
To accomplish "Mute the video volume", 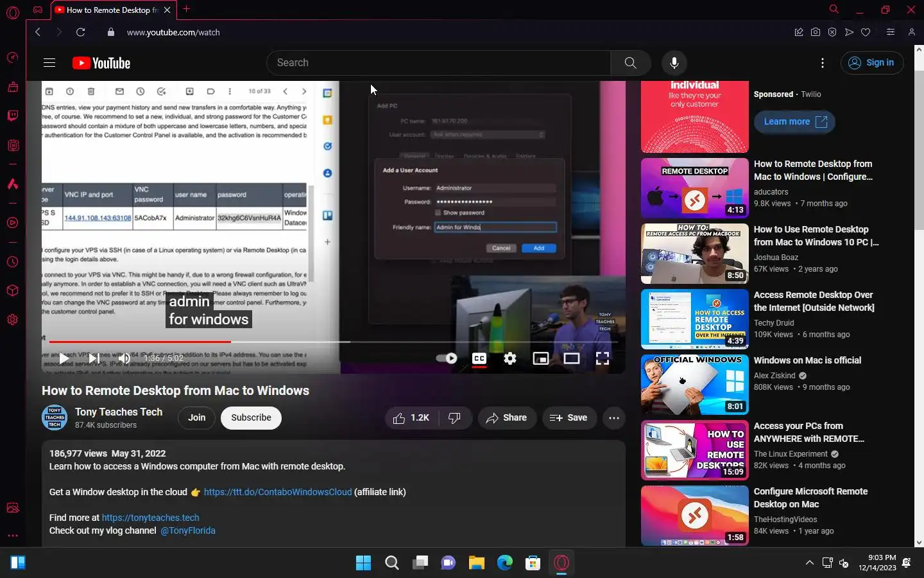I will (x=124, y=358).
